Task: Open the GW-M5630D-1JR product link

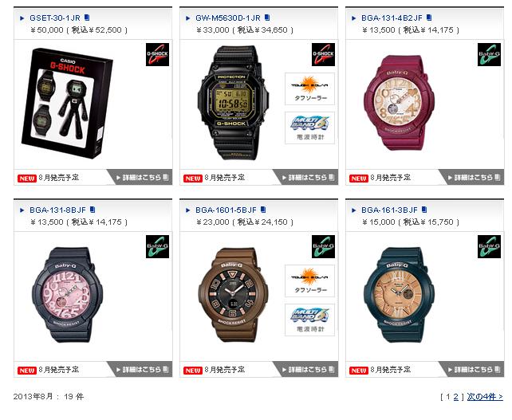Action: [x=228, y=18]
